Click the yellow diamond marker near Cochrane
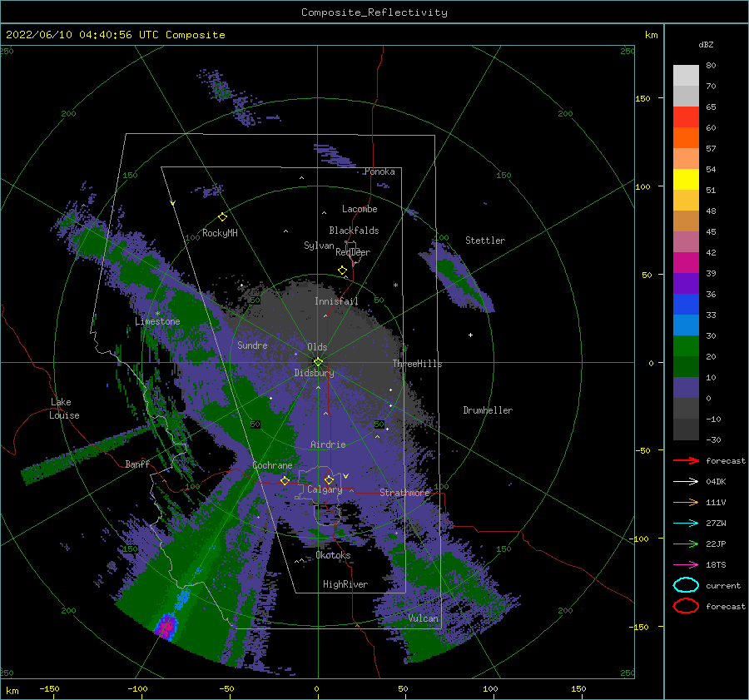 point(285,480)
